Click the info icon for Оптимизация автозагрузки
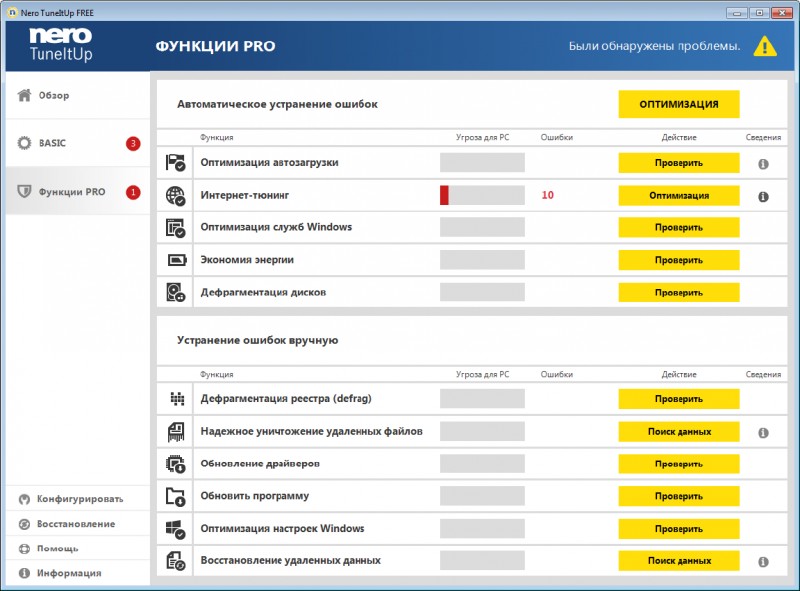 click(763, 163)
